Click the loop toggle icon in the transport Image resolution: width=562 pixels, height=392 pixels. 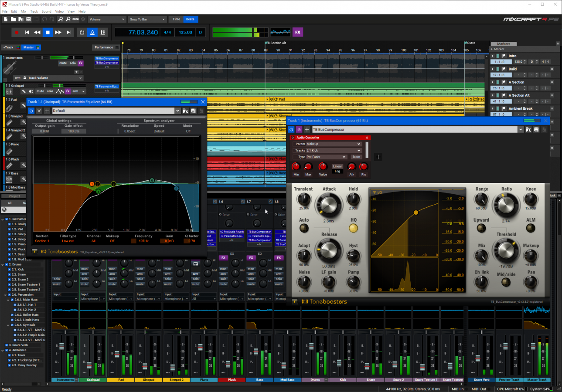(82, 32)
